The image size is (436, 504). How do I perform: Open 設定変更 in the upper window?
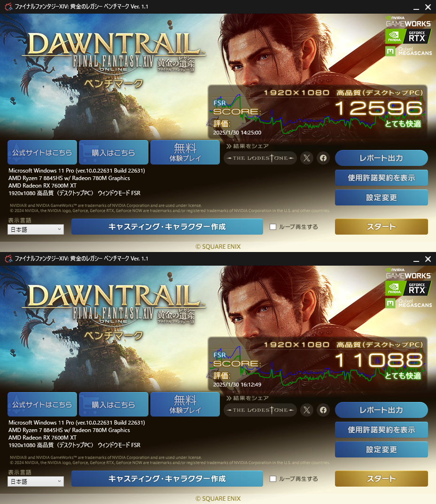(x=381, y=197)
